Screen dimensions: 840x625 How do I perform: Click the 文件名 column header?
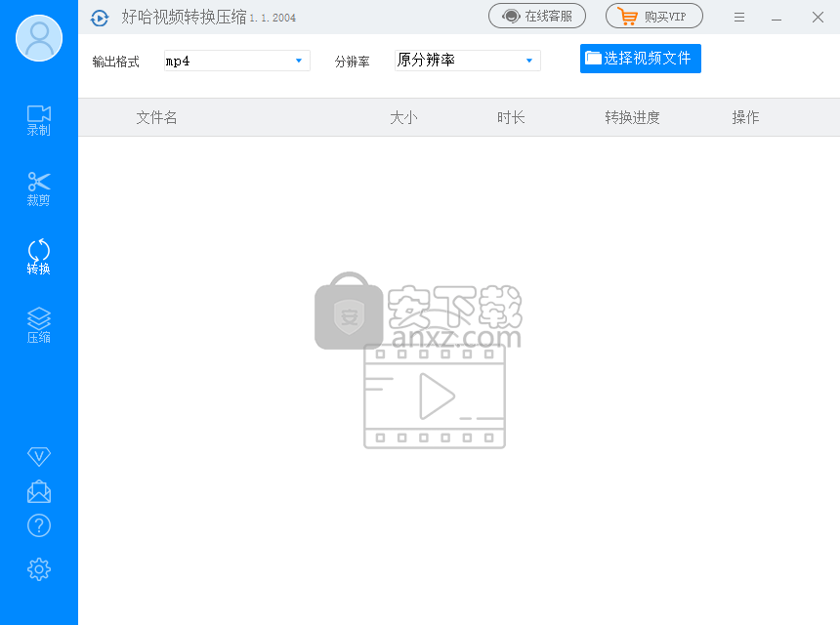[156, 117]
